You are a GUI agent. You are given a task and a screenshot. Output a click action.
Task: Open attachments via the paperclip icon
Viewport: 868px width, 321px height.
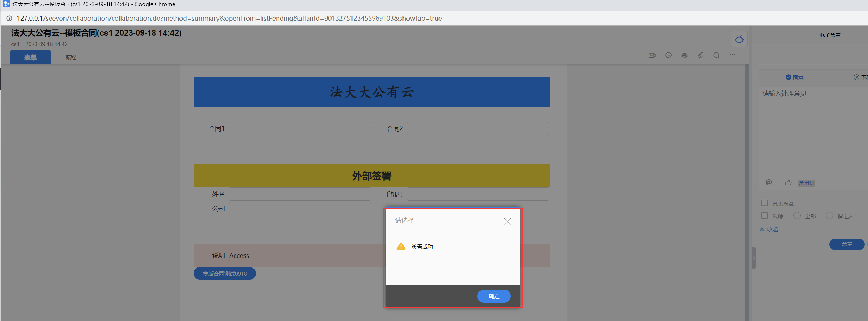pyautogui.click(x=700, y=55)
